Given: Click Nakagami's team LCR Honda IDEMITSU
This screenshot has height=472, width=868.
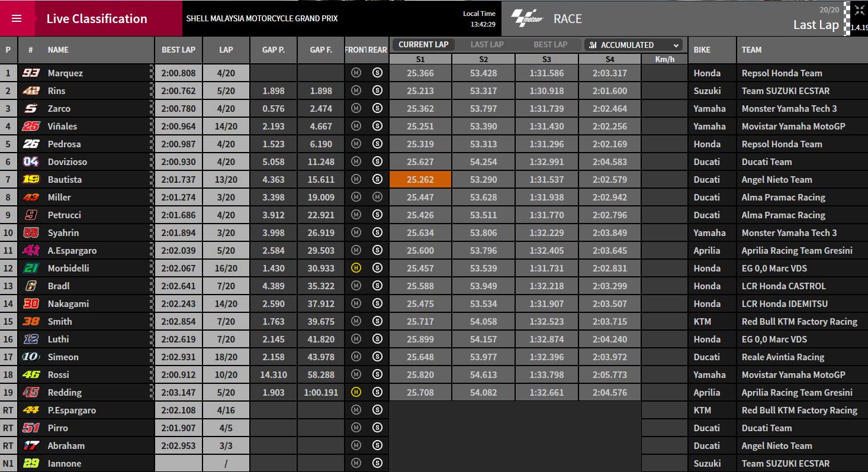Looking at the screenshot, I should pos(785,303).
